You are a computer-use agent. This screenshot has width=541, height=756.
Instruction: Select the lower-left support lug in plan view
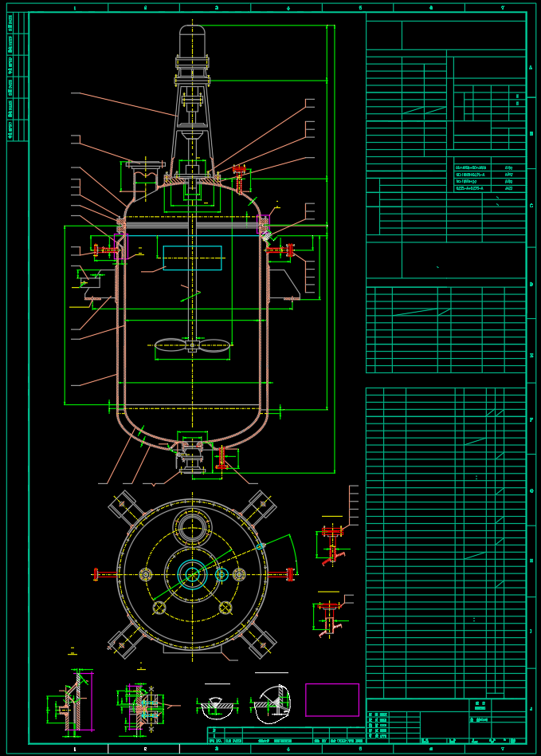point(124,641)
